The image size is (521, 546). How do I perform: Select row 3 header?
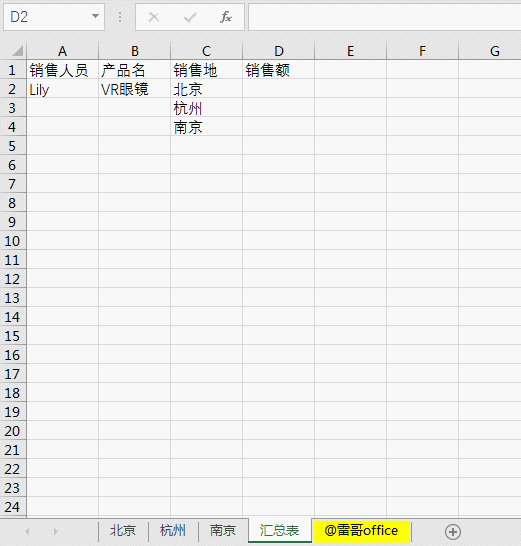13,108
